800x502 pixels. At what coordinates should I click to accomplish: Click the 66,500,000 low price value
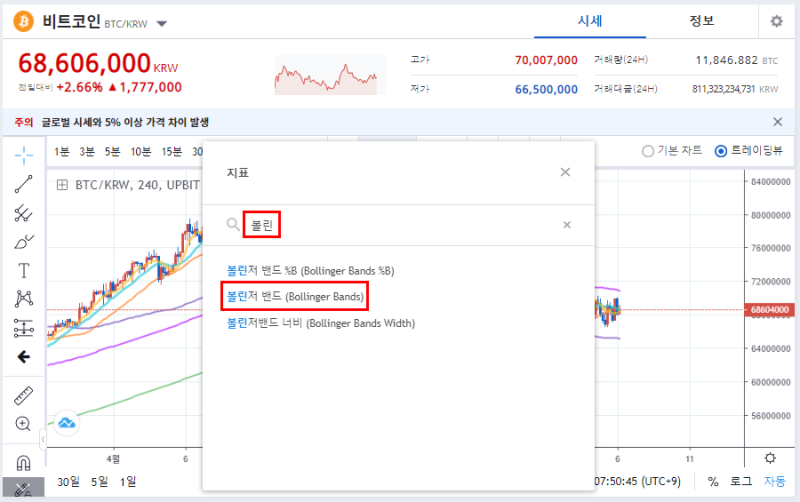tap(546, 89)
